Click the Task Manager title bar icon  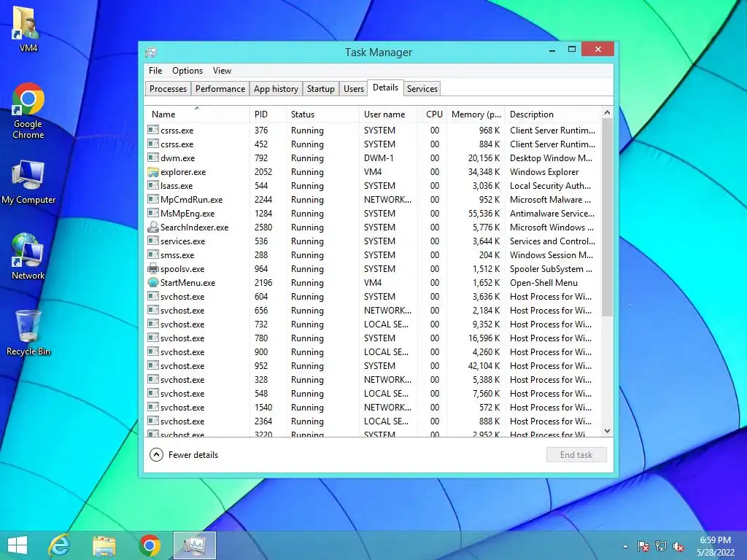pos(152,52)
